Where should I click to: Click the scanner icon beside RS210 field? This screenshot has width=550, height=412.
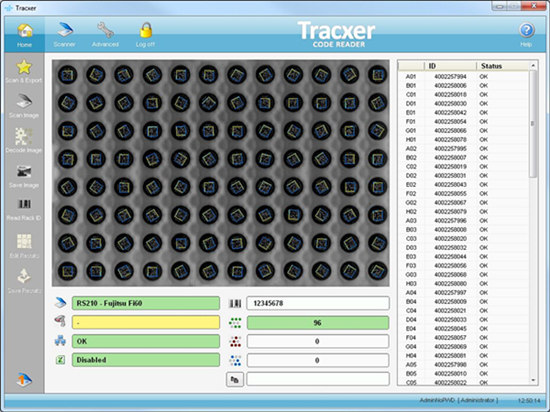point(60,303)
